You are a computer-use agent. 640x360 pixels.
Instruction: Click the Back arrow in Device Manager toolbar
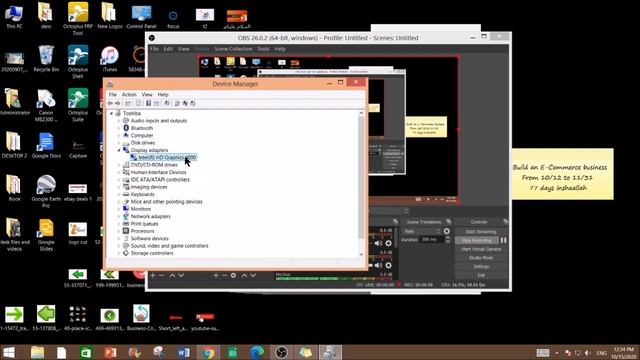(110, 103)
